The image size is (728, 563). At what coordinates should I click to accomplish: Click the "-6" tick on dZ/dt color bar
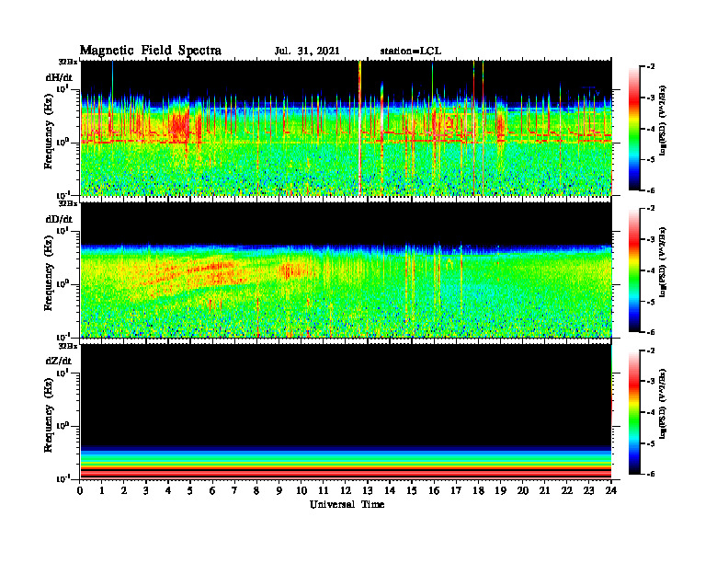pos(651,474)
